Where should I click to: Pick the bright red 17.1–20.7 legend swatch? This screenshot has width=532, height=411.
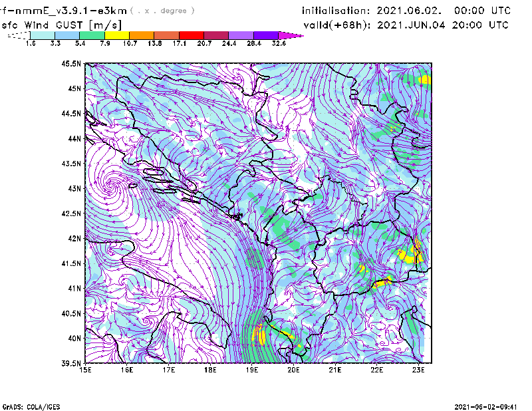click(192, 35)
